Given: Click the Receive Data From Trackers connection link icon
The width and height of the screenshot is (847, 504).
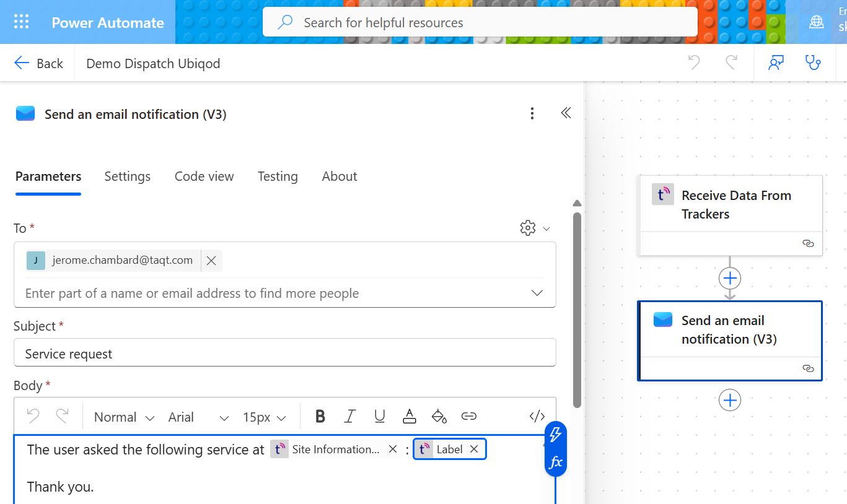Looking at the screenshot, I should [808, 243].
